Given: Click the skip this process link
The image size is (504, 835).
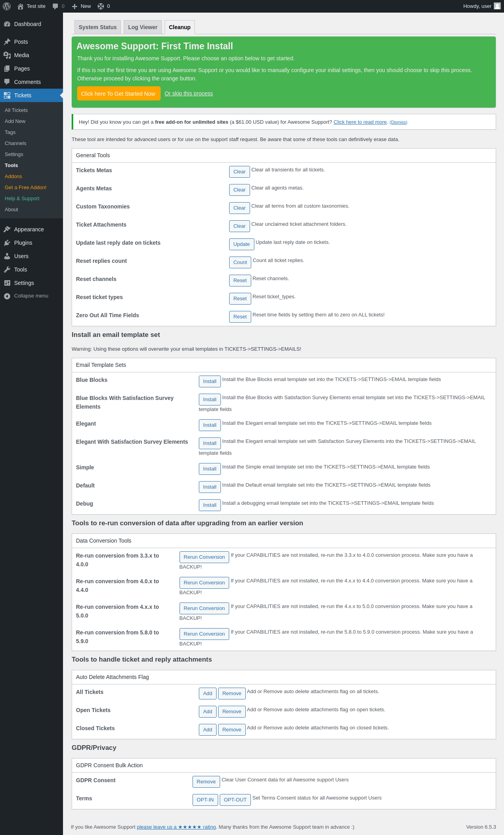Looking at the screenshot, I should 189,93.
